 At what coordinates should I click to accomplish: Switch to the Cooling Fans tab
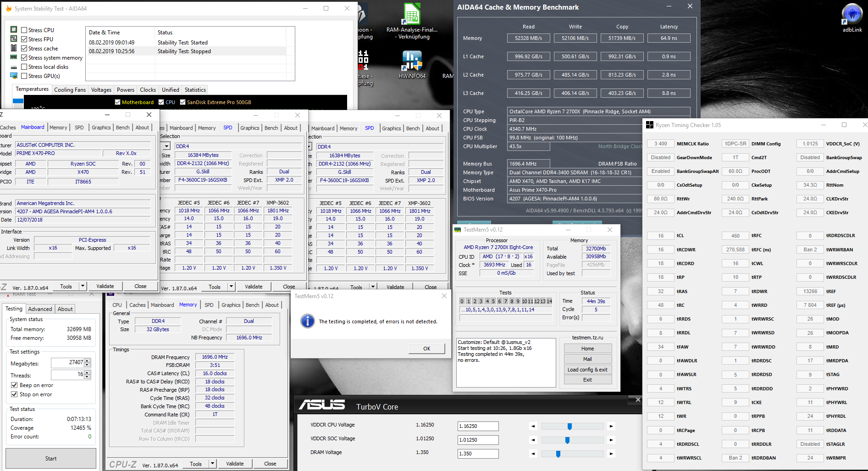[x=70, y=90]
